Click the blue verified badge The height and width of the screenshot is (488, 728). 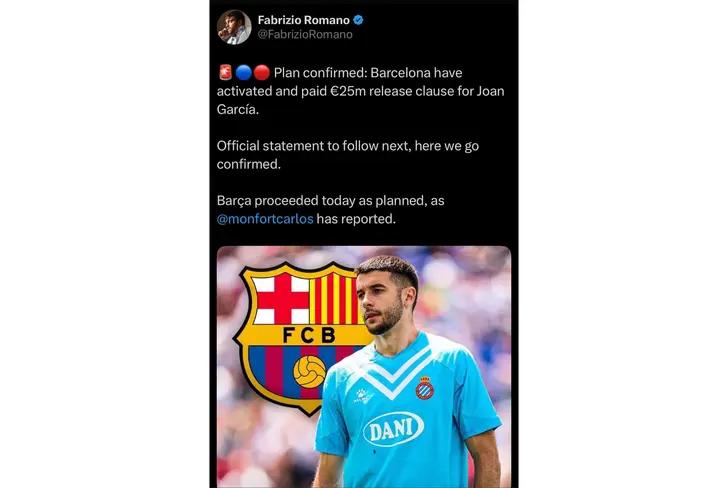pyautogui.click(x=358, y=20)
